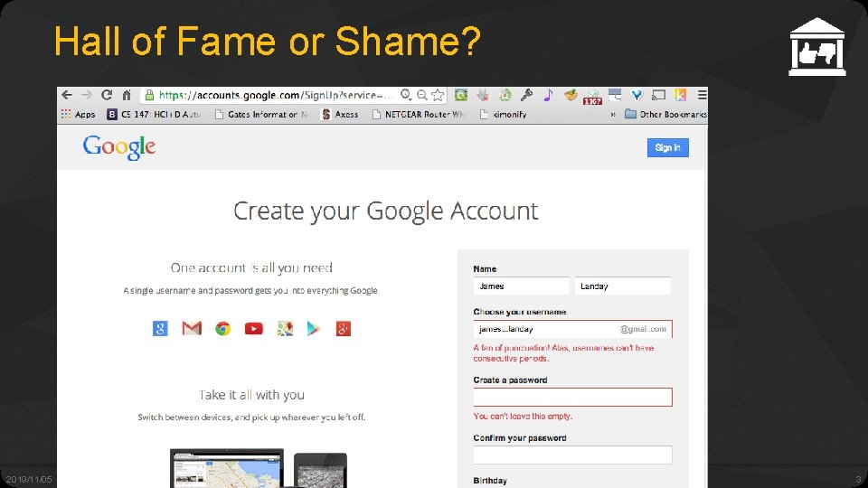Click the green refresh extension icon
The height and width of the screenshot is (488, 868).
pyautogui.click(x=460, y=95)
